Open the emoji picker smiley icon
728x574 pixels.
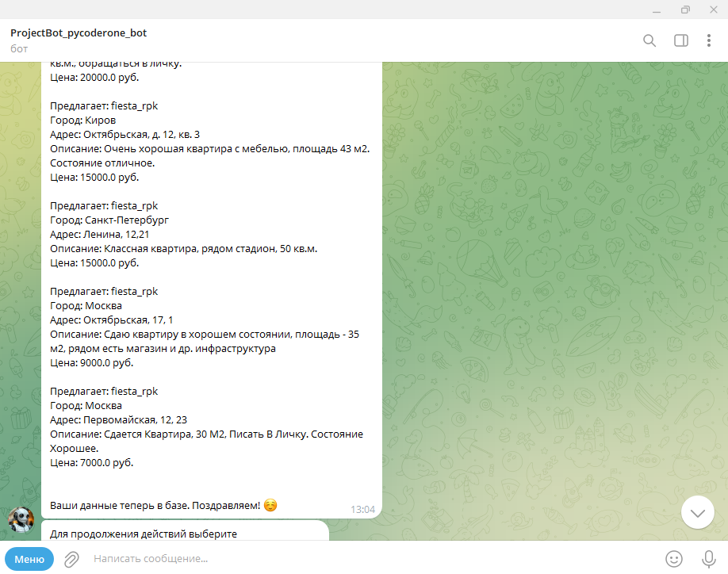pyautogui.click(x=674, y=559)
